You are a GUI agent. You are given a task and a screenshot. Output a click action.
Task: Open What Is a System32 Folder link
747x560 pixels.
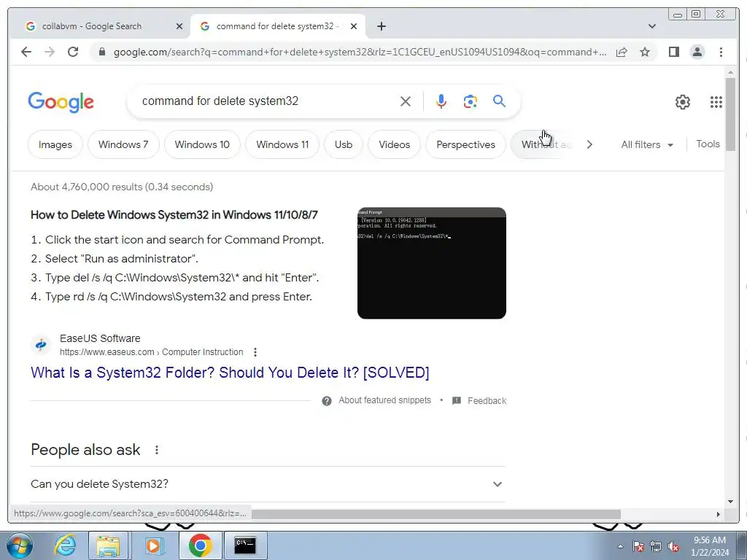click(230, 373)
